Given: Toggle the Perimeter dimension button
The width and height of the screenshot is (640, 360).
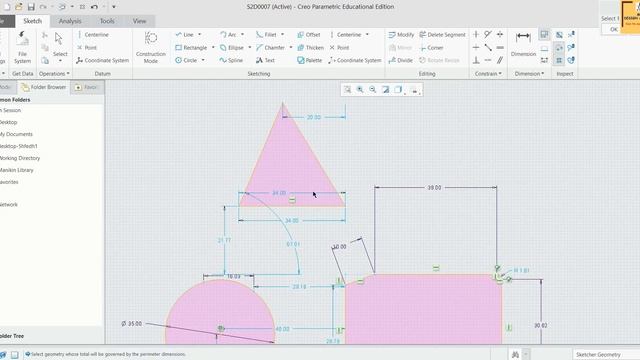Looking at the screenshot, I should pyautogui.click(x=544, y=35).
